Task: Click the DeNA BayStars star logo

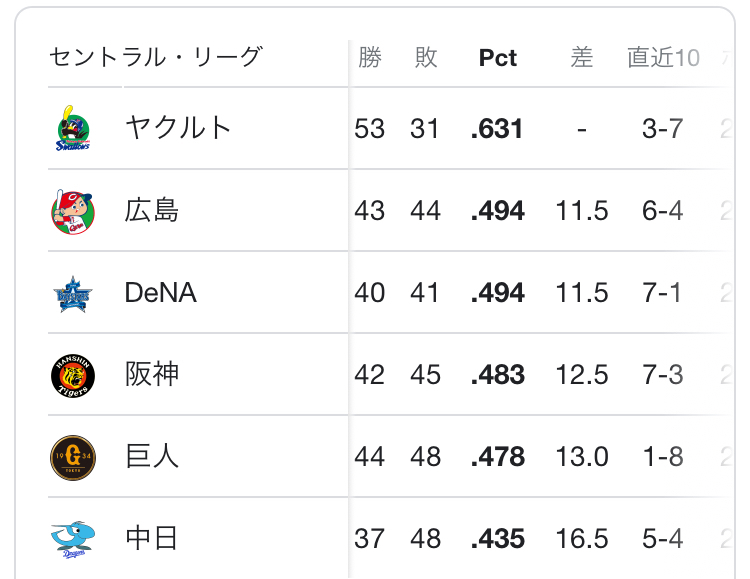Action: (x=73, y=293)
